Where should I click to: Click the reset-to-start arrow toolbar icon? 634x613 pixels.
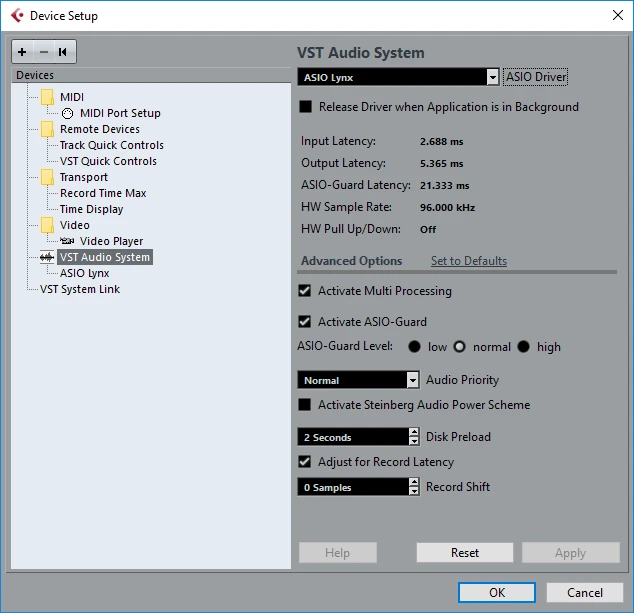click(x=63, y=52)
